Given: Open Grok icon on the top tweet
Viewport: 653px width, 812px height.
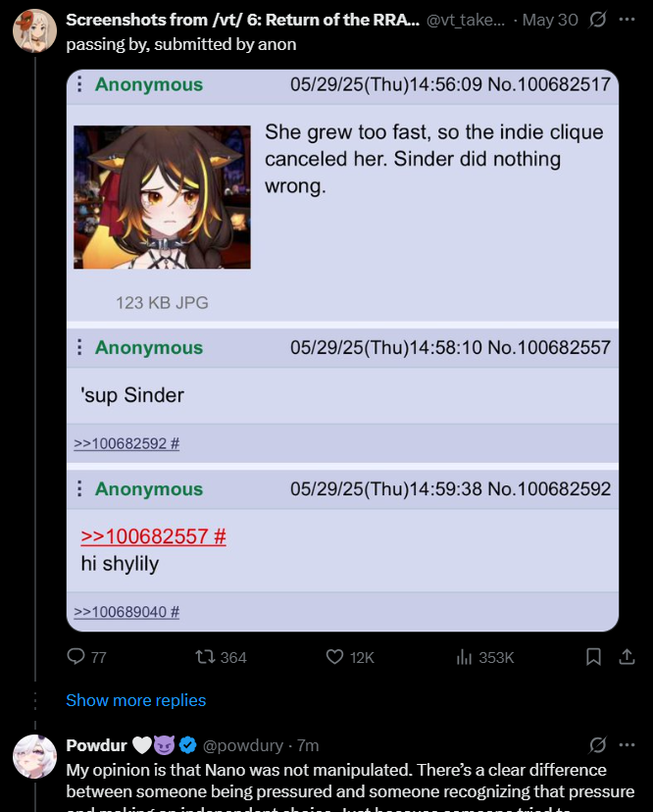Looking at the screenshot, I should (x=597, y=20).
